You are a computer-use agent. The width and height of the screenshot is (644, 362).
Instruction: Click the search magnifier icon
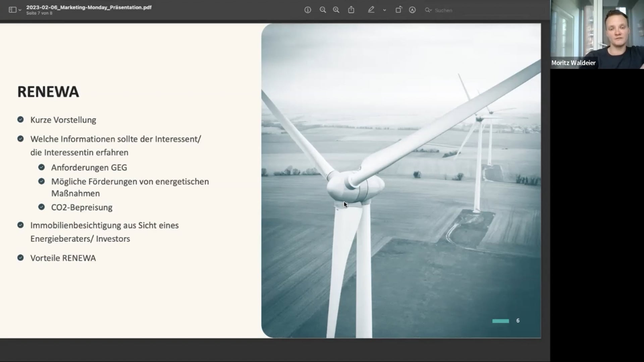tap(428, 10)
